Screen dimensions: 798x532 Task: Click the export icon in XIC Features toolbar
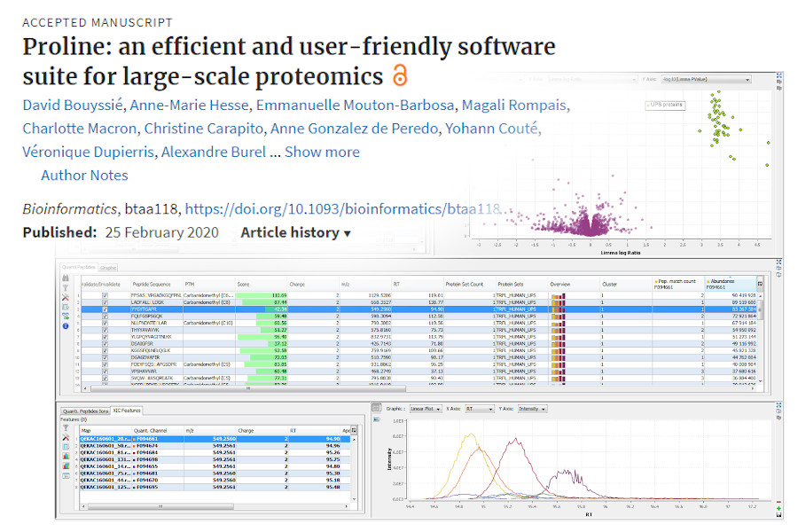click(66, 447)
